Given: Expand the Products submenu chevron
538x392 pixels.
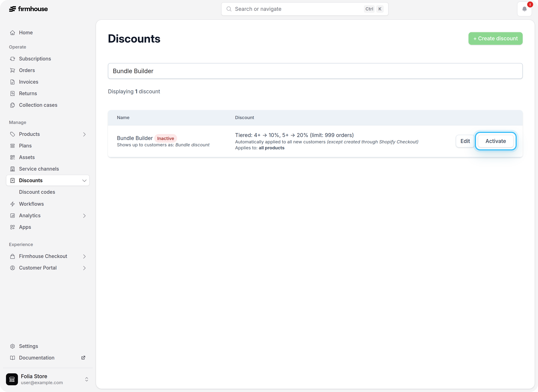Looking at the screenshot, I should point(84,135).
